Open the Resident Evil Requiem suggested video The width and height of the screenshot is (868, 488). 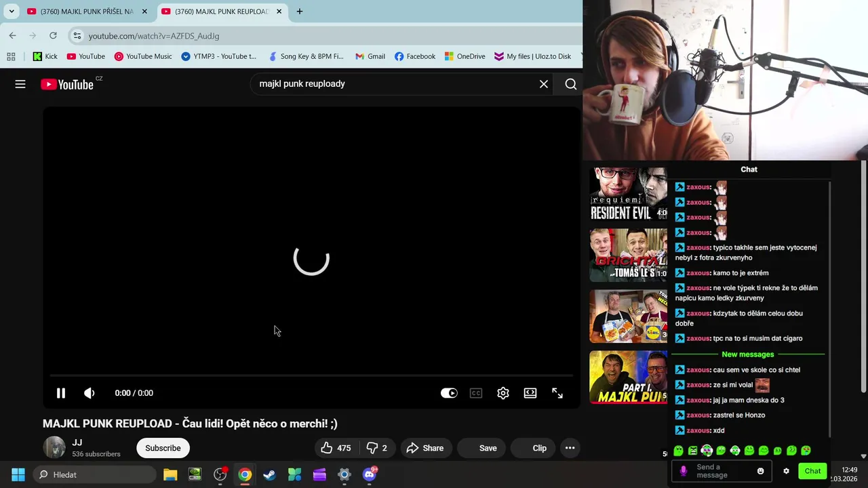[x=629, y=194]
